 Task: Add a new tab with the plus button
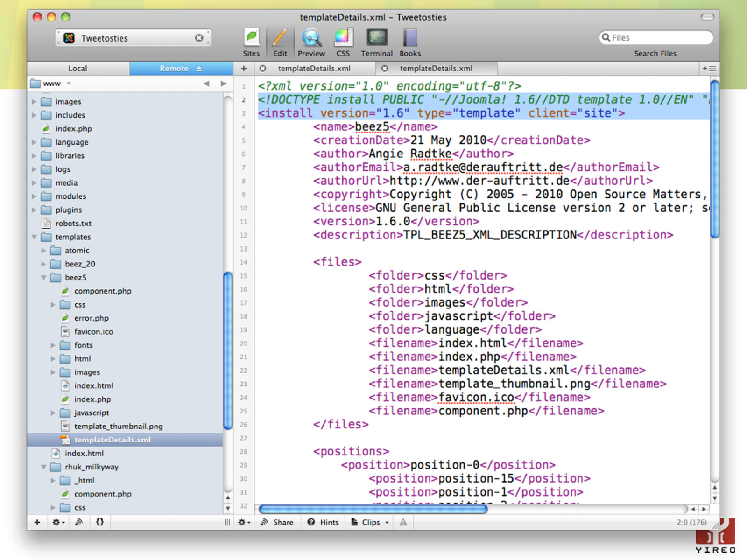[x=244, y=69]
